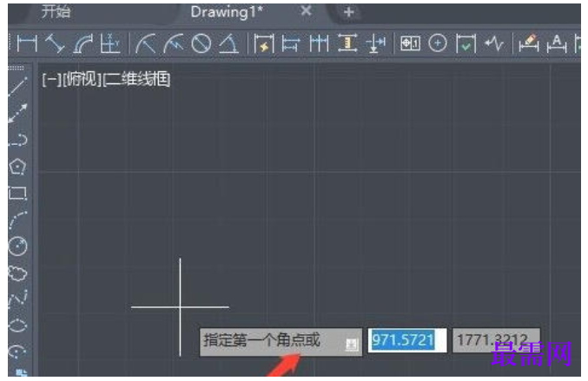Select the Arc draw tool

click(17, 220)
